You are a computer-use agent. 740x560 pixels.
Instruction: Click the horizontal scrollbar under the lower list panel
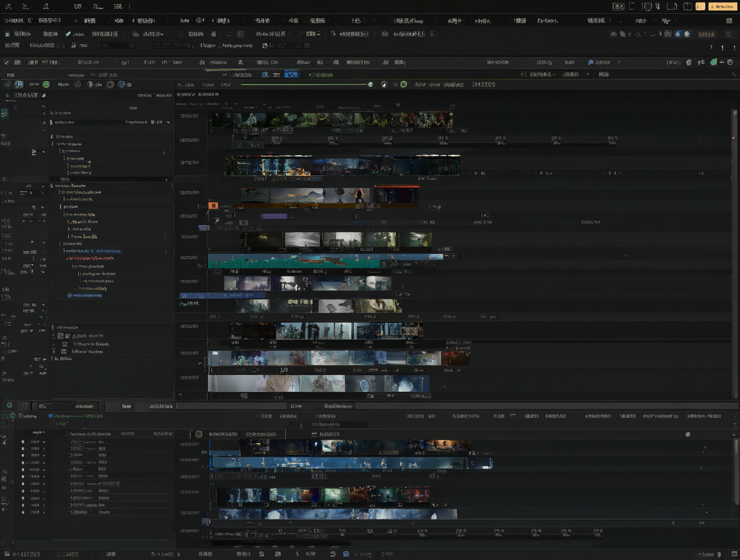pyautogui.click(x=111, y=540)
